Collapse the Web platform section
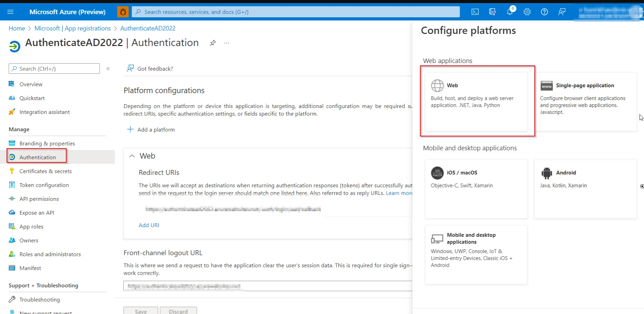 click(x=132, y=156)
